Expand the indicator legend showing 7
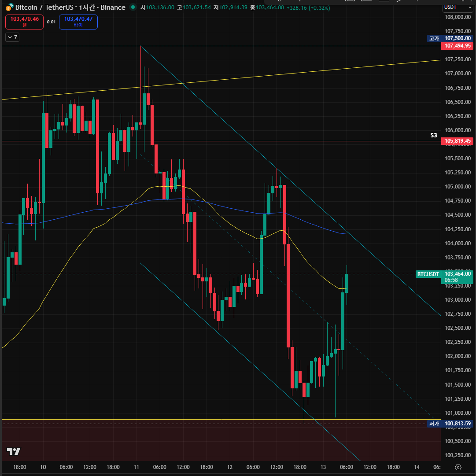The width and height of the screenshot is (476, 476). [x=12, y=37]
